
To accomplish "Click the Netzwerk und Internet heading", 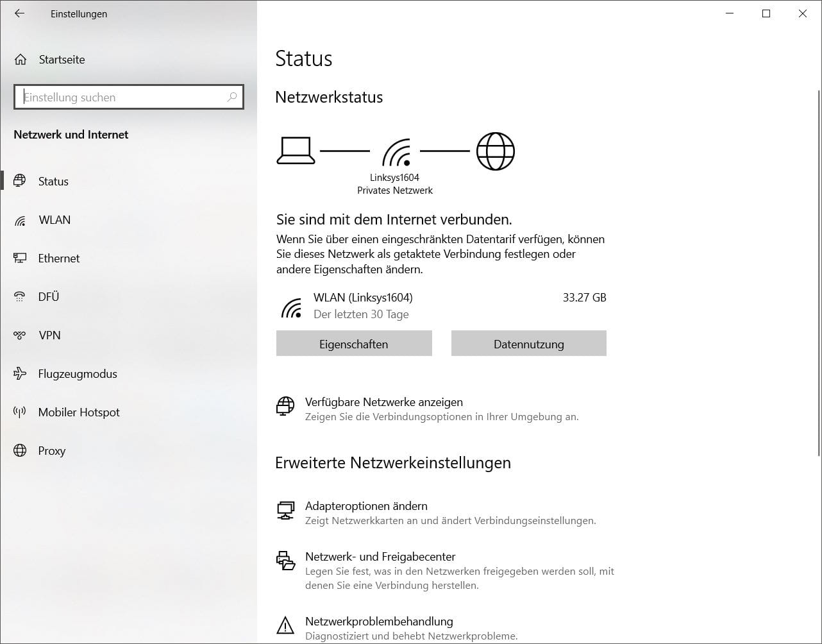I will (x=71, y=135).
